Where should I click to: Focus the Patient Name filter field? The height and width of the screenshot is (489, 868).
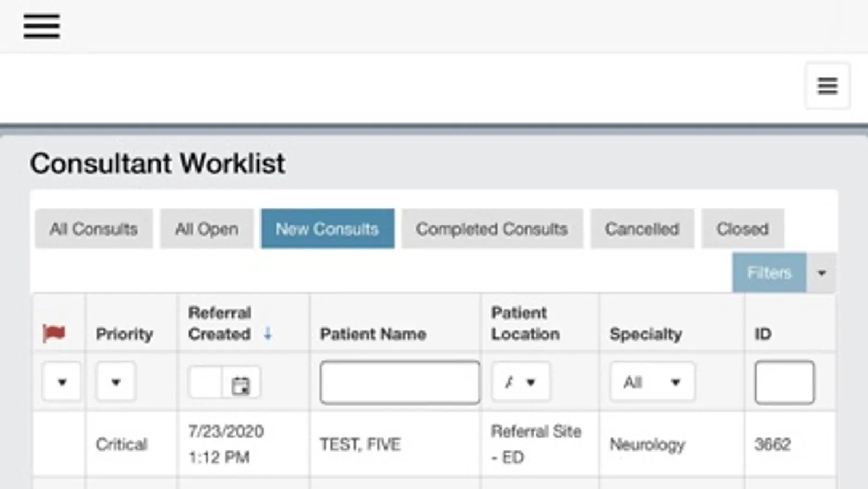click(x=400, y=383)
